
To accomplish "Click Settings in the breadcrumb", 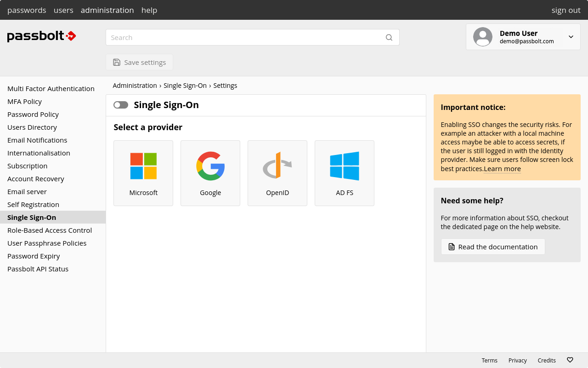I will 225,86.
